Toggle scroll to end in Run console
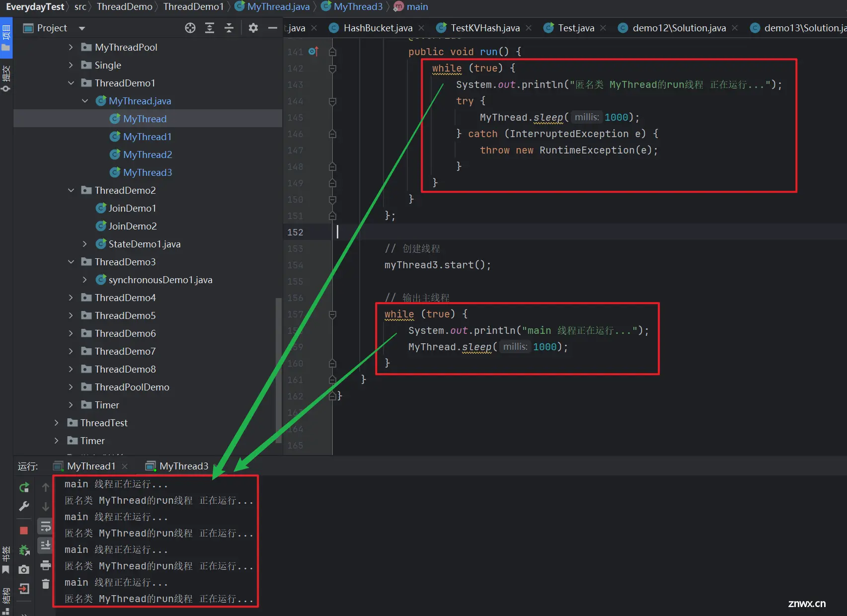The image size is (847, 616). click(46, 545)
